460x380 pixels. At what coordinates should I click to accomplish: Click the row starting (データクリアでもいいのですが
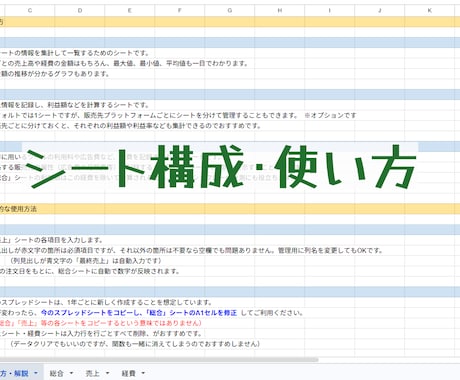coord(135,344)
